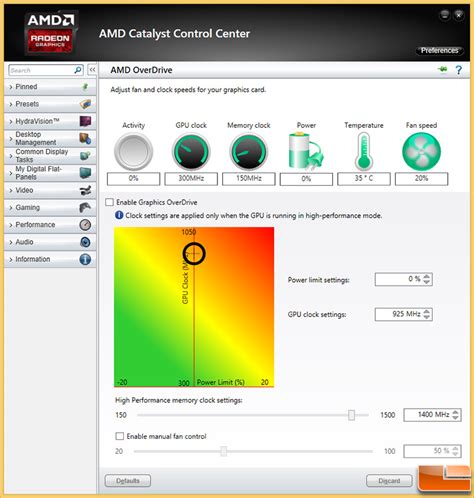Image resolution: width=474 pixels, height=498 pixels.
Task: Click the Desktop Management icon
Action: 85,138
